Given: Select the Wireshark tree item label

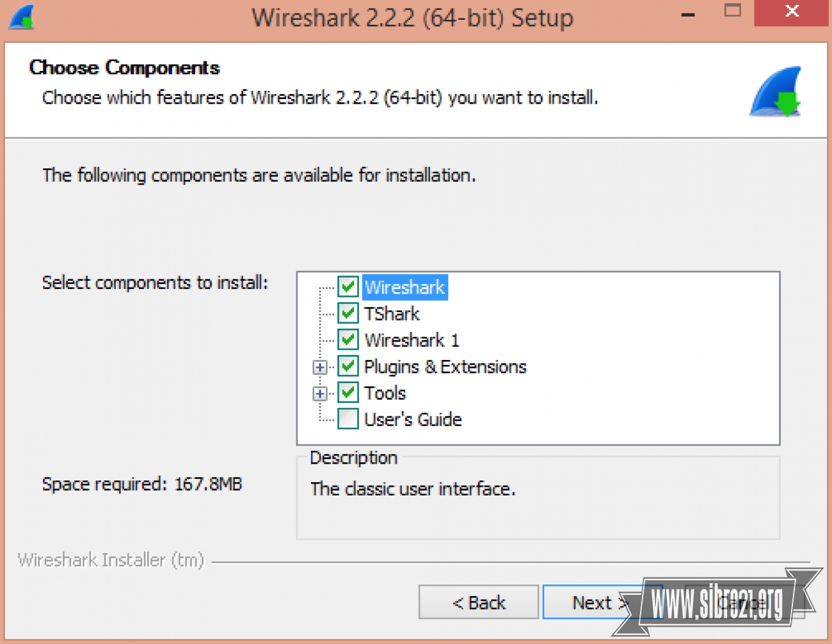Looking at the screenshot, I should [404, 287].
